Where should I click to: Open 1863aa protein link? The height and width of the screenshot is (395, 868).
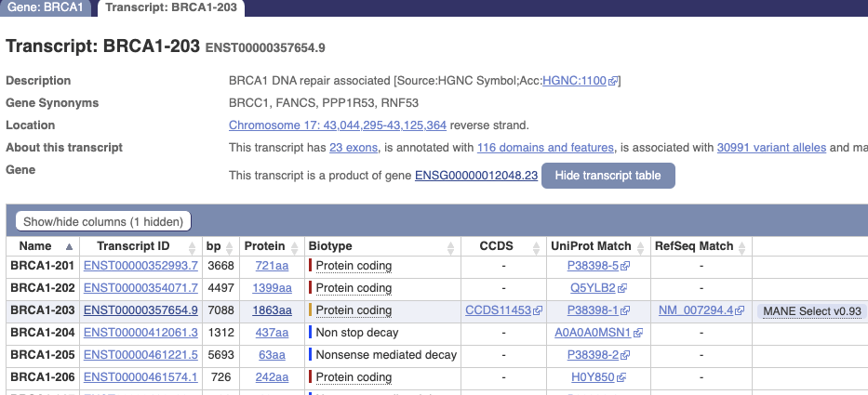pos(272,310)
